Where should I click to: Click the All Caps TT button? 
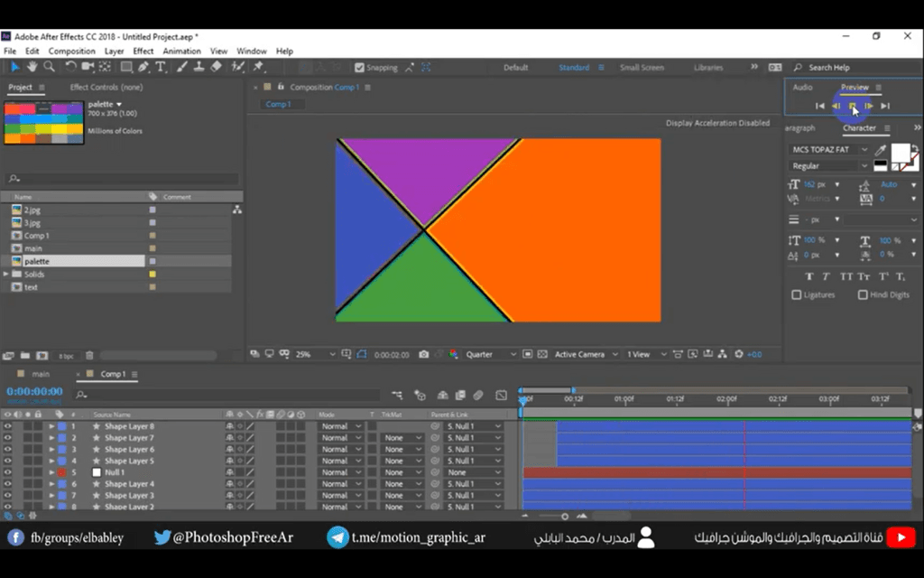[846, 276]
